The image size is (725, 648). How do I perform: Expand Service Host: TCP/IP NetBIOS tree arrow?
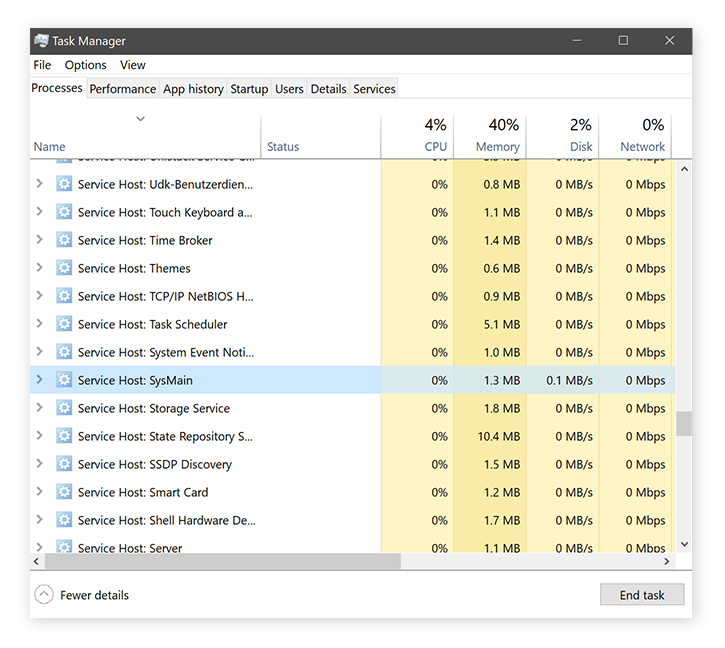pos(40,296)
